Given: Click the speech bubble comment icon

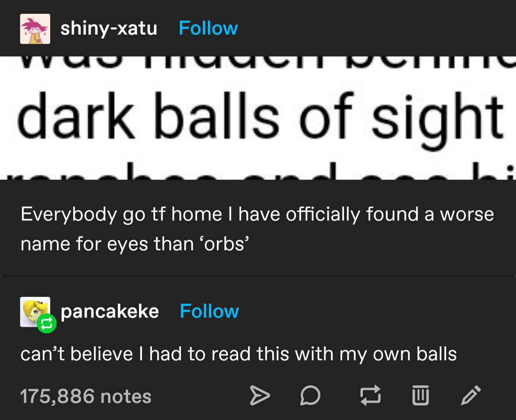Looking at the screenshot, I should click(x=310, y=396).
